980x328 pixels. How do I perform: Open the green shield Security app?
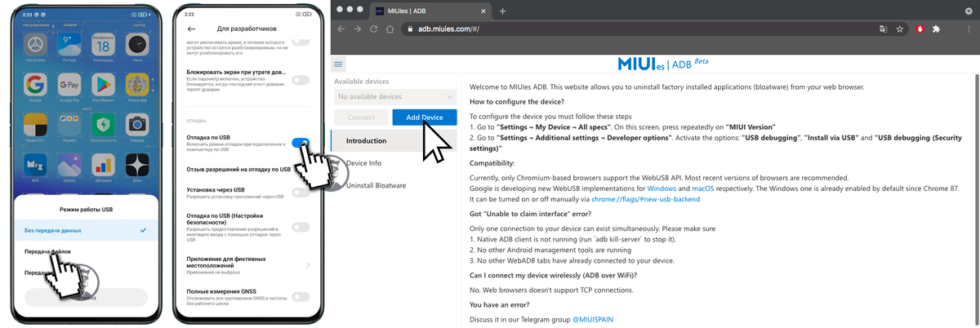pyautogui.click(x=102, y=125)
